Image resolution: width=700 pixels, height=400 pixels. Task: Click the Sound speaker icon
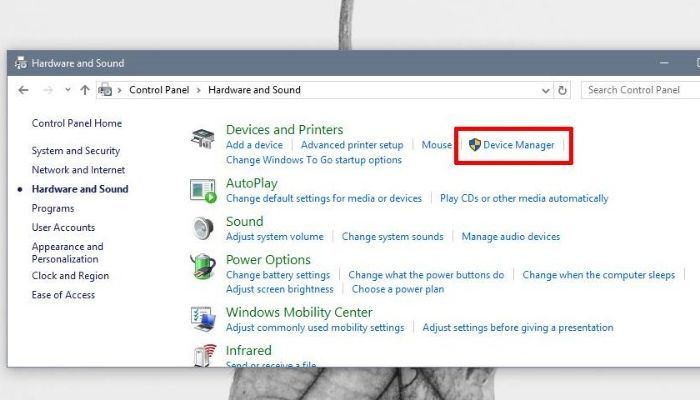(x=204, y=229)
